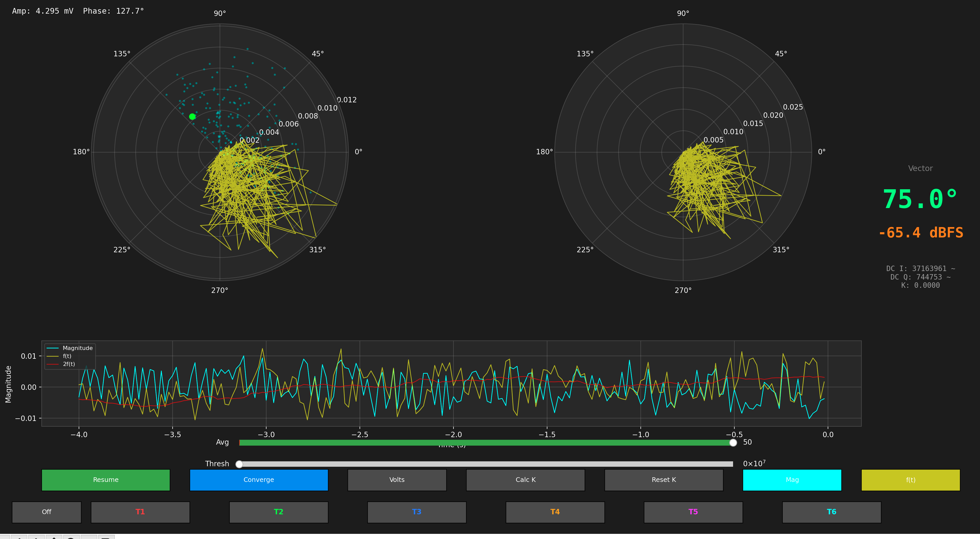Pick the magenta T5 button

[693, 512]
